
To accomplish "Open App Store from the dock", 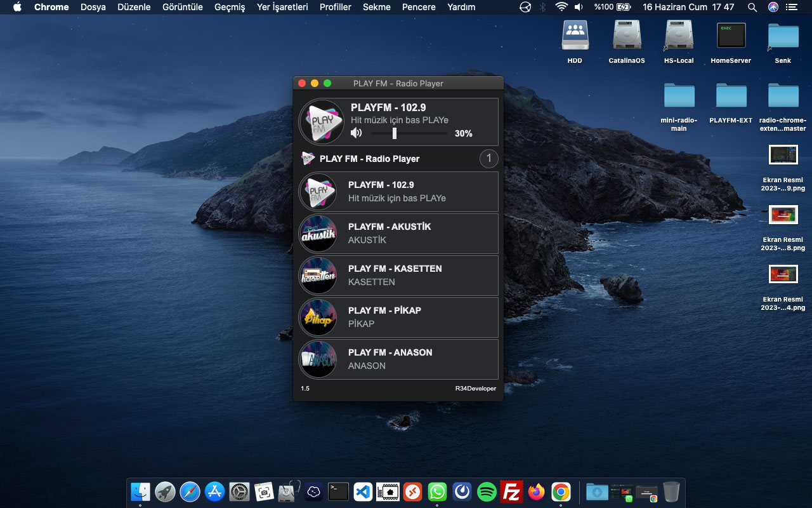I will [214, 491].
